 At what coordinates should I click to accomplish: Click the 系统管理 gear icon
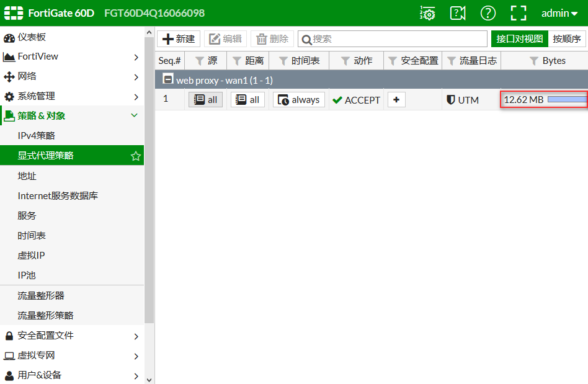click(9, 97)
